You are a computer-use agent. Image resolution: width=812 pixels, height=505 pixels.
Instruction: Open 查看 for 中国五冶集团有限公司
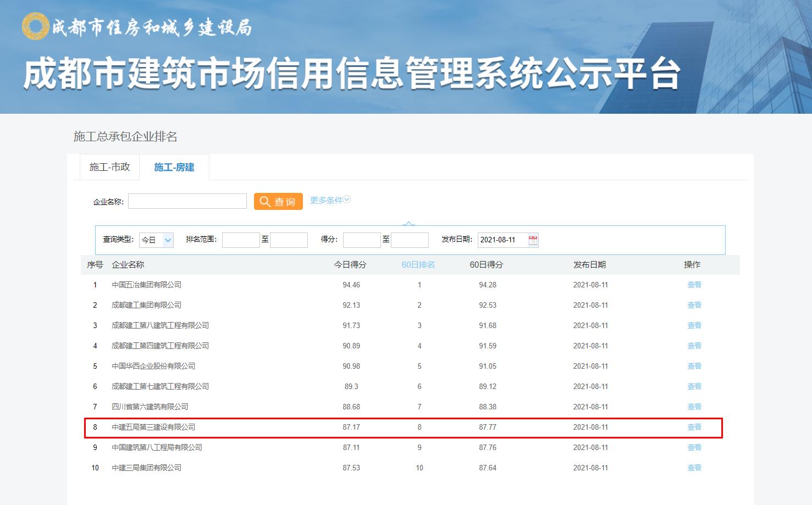pyautogui.click(x=694, y=285)
